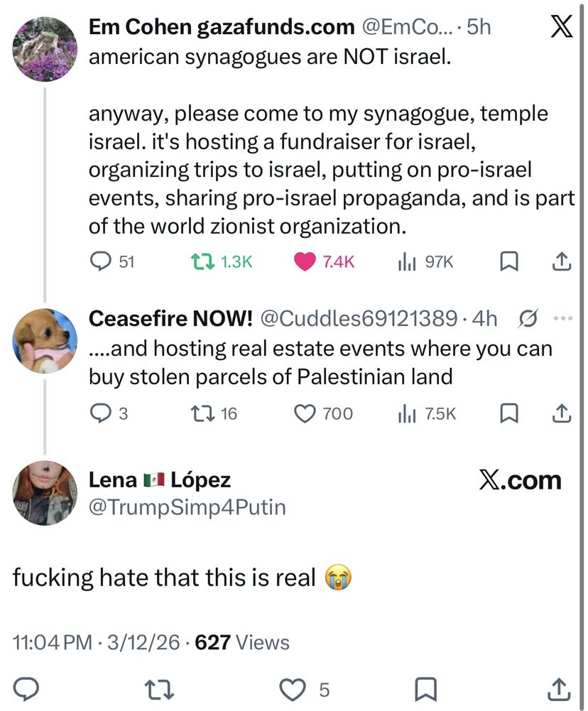Click the X logo at top right
The image size is (588, 711).
click(x=561, y=28)
